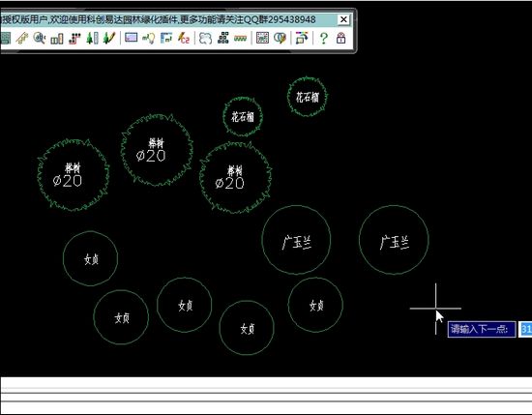Click the cloud shape outline icon
This screenshot has width=532, height=415.
(205, 38)
